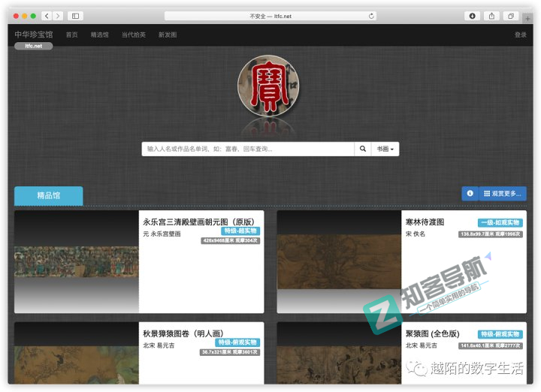Click the magnifier search button

coord(363,149)
